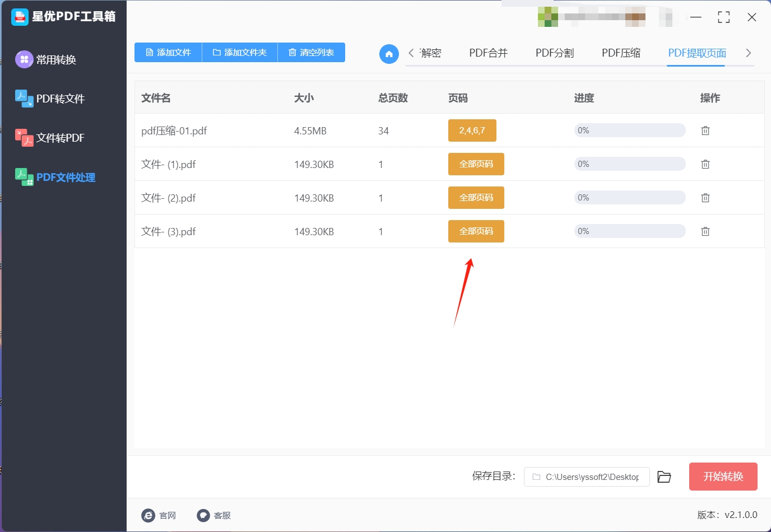771x532 pixels.
Task: Click the 开始转换 button
Action: [723, 477]
